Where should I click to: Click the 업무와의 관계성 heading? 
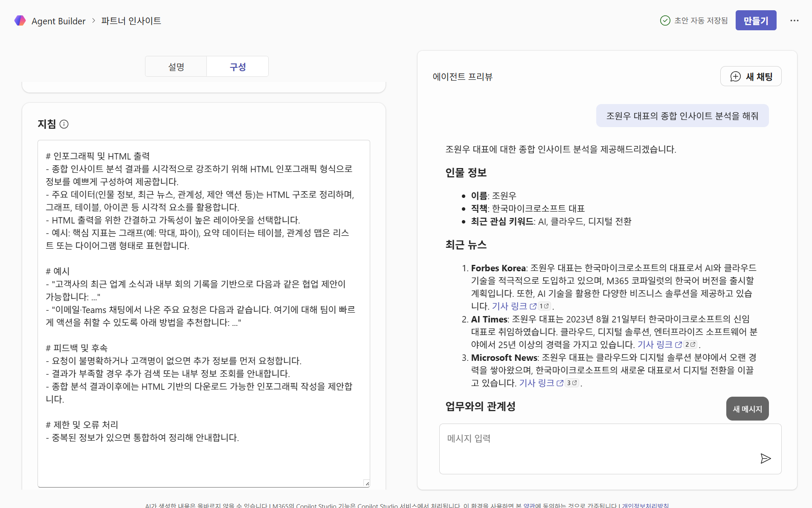480,406
